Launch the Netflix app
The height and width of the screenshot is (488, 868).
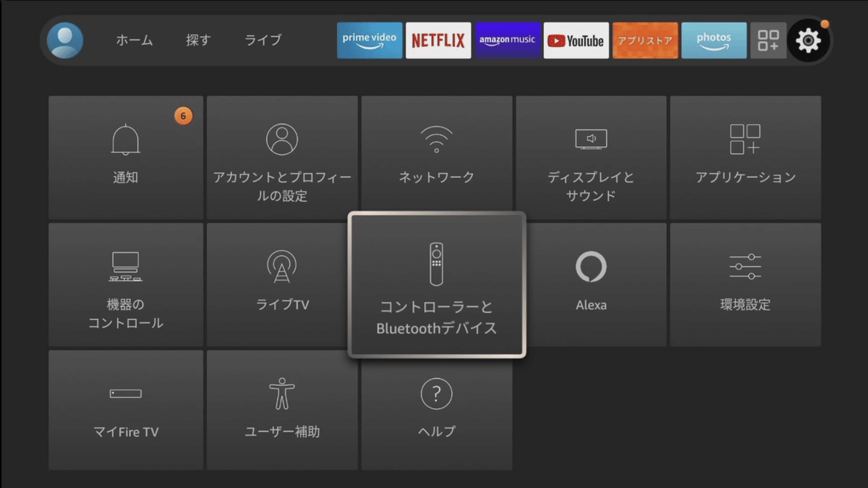point(438,41)
